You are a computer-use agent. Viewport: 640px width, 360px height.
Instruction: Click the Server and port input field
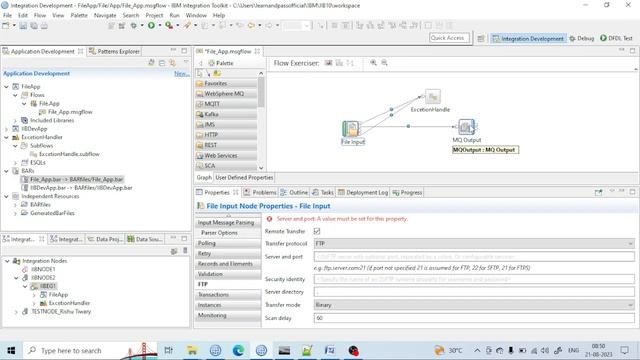coord(474,257)
